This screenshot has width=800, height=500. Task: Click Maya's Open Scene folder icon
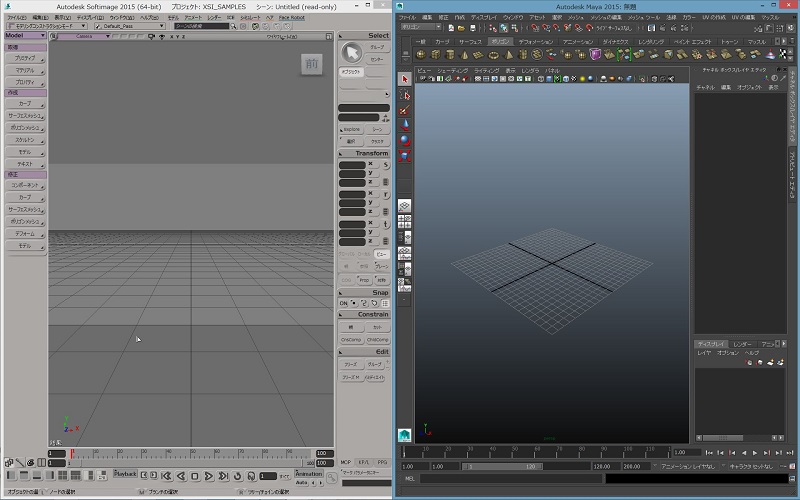[461, 28]
